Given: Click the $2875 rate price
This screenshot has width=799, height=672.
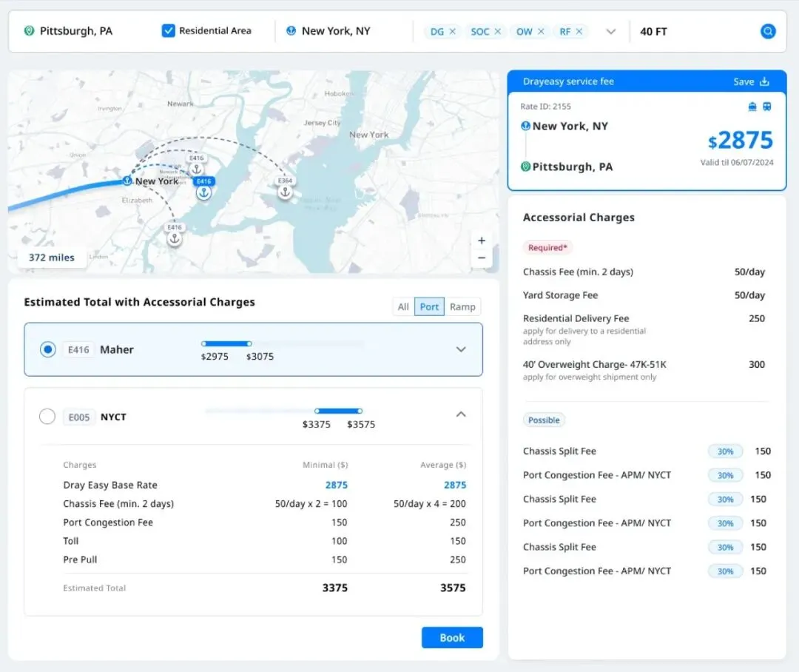Looking at the screenshot, I should point(740,140).
